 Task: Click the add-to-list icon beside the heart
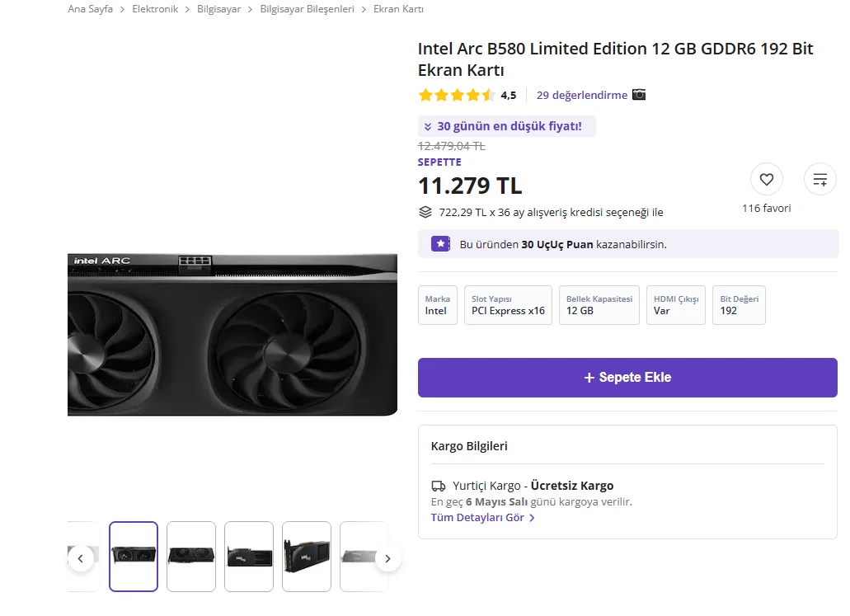tap(819, 180)
